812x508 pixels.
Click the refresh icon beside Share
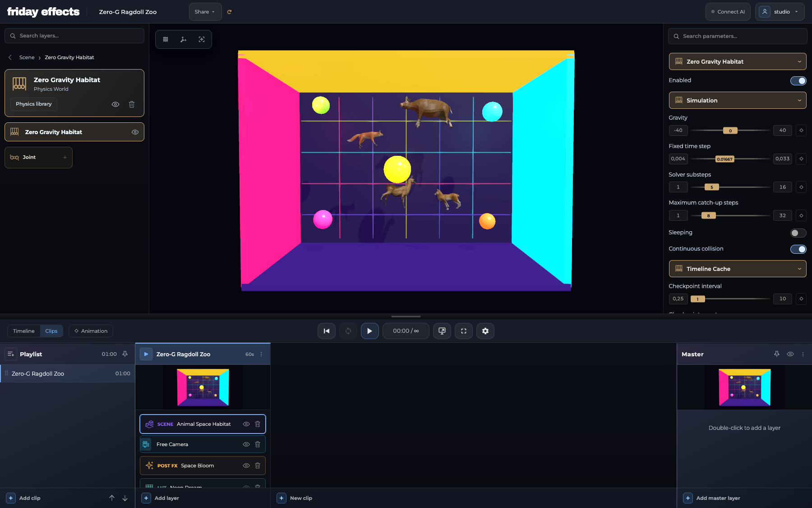(229, 12)
